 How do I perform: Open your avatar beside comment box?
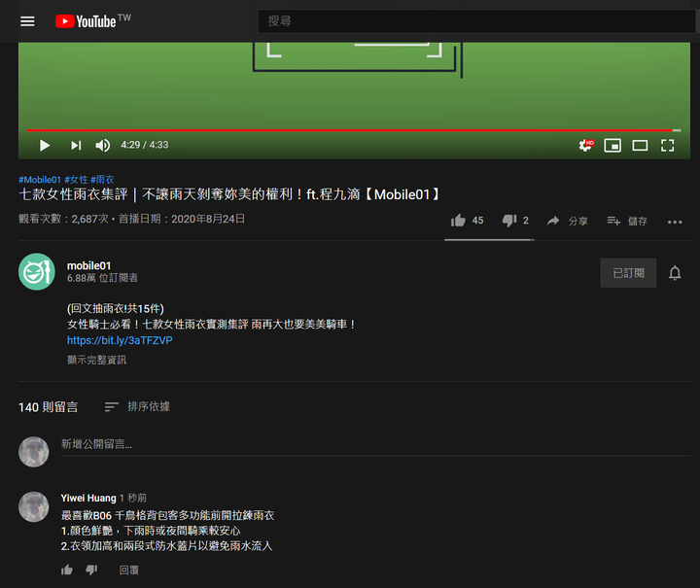[33, 452]
